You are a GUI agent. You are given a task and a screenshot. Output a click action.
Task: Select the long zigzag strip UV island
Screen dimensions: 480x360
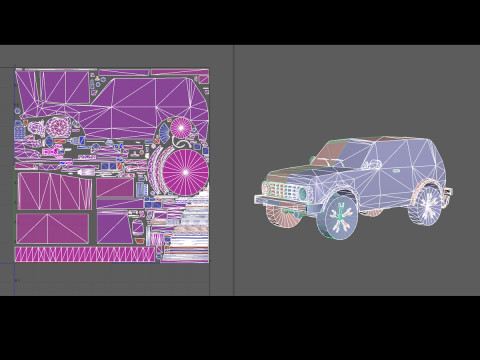tap(85, 254)
